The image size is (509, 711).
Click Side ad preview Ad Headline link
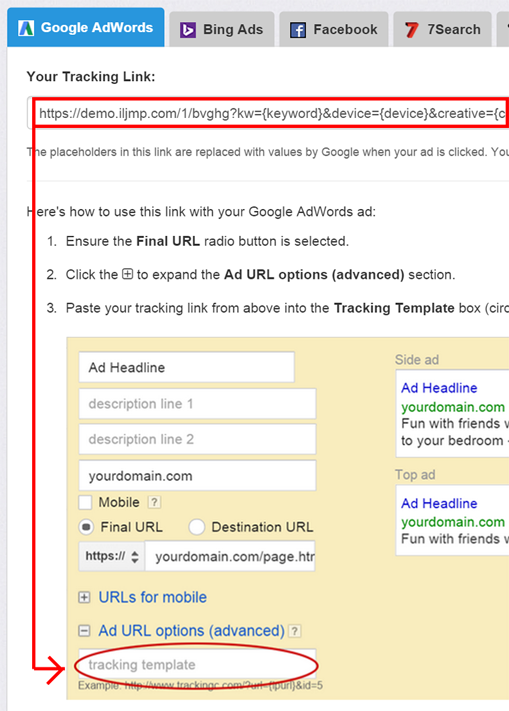coord(439,388)
